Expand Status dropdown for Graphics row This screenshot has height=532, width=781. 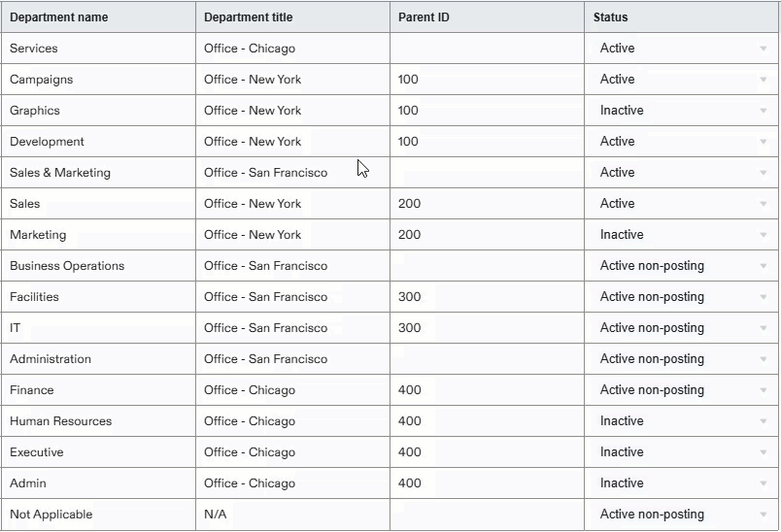click(763, 111)
